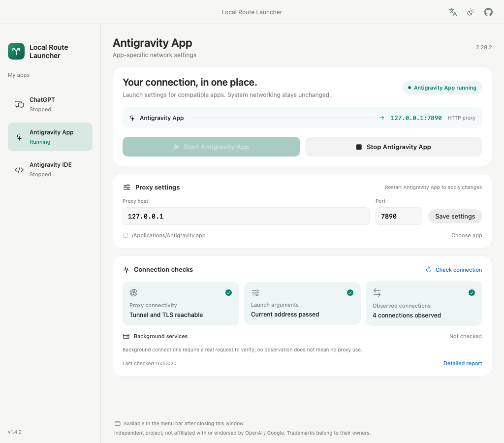
Task: Click the Not checked status text
Action: tap(466, 336)
